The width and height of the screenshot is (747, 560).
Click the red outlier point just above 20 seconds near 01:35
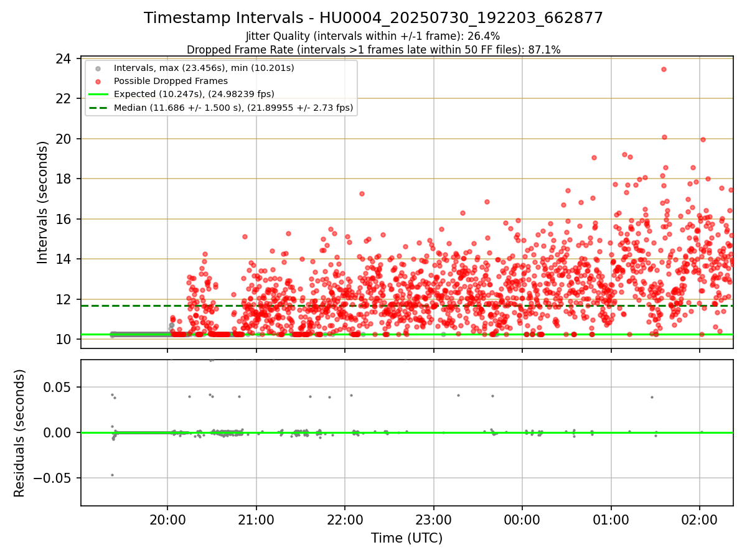point(664,137)
